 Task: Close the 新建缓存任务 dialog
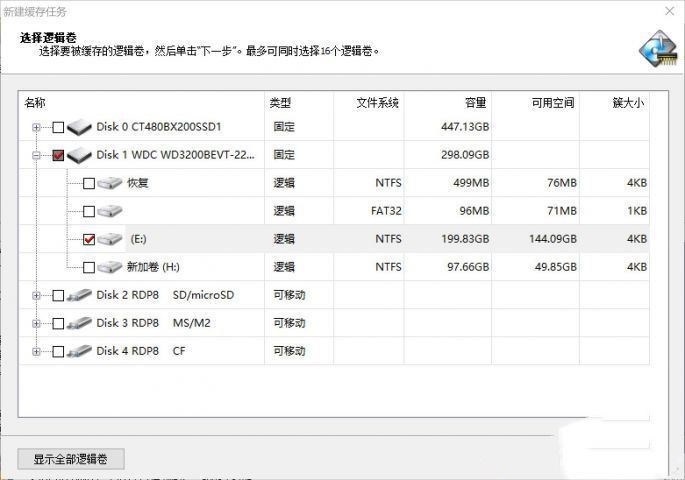point(669,11)
